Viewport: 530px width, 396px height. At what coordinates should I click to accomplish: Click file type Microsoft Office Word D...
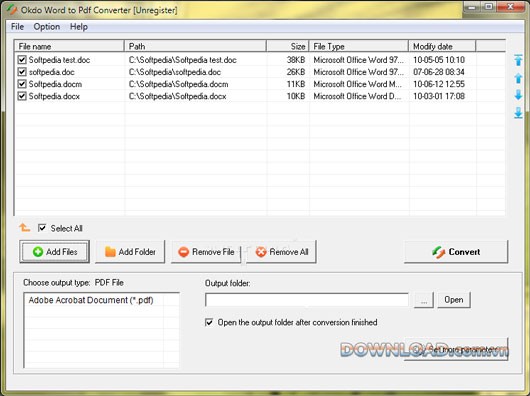358,96
